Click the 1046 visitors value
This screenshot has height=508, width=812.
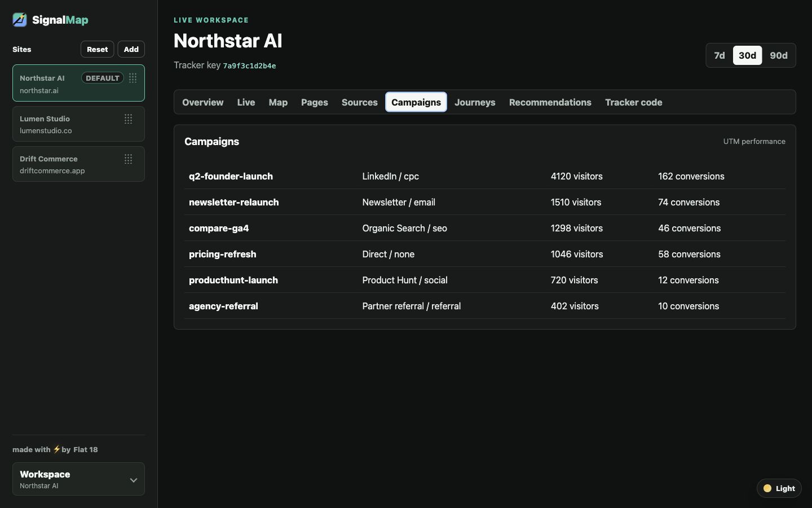click(x=577, y=254)
